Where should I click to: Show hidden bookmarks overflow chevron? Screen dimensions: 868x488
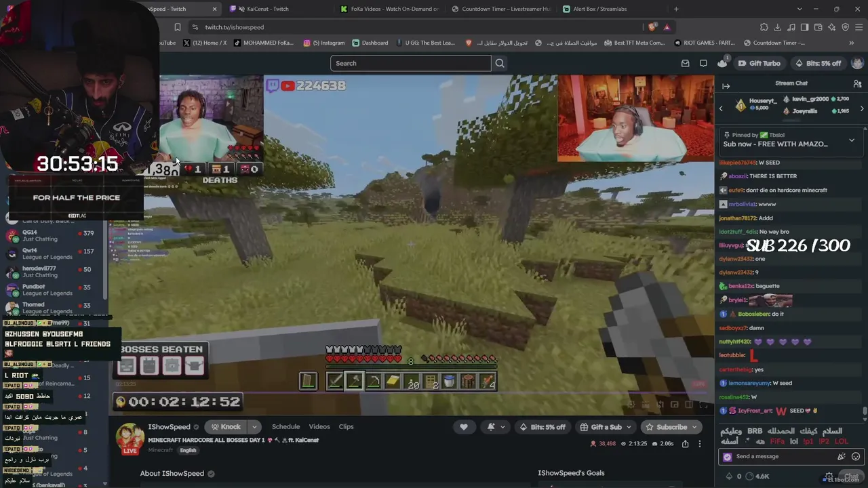click(852, 43)
